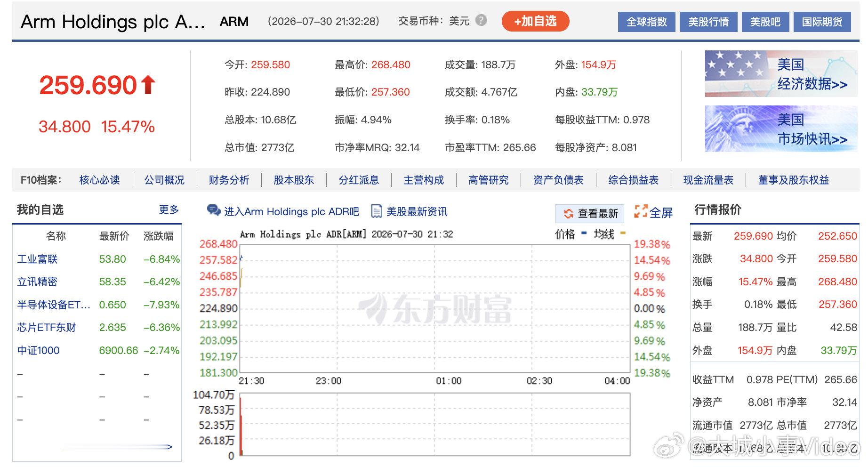Click 市盈率TTM: 265.66 text
The width and height of the screenshot is (868, 467).
click(490, 147)
